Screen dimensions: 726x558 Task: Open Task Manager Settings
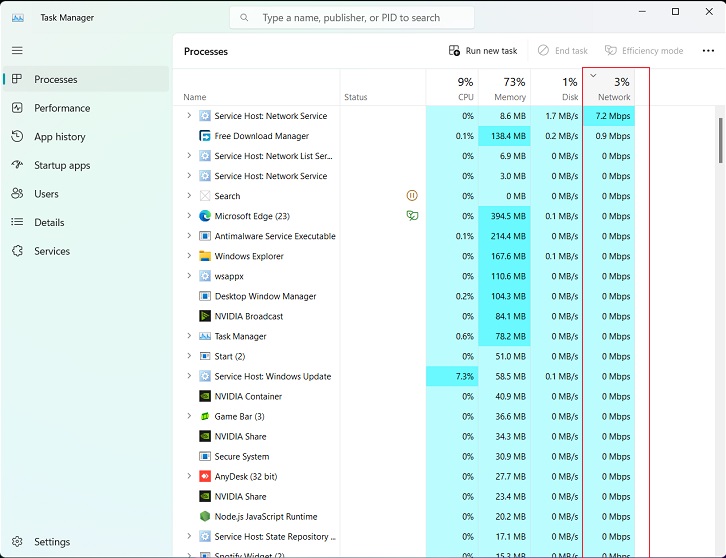[x=86, y=541]
